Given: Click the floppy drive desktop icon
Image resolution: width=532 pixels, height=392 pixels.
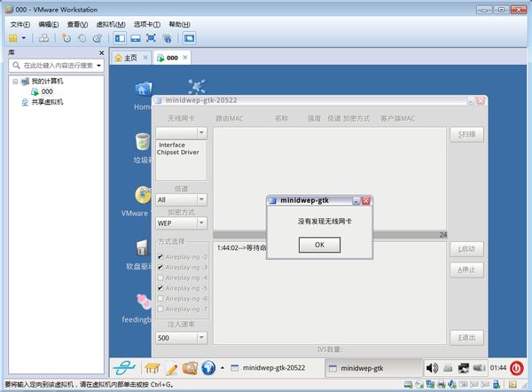Looking at the screenshot, I should point(142,247).
